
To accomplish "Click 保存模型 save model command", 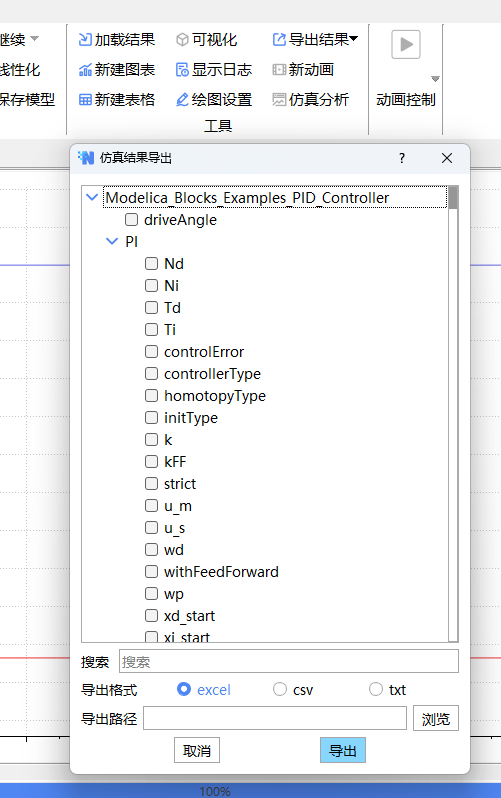I will 26,100.
